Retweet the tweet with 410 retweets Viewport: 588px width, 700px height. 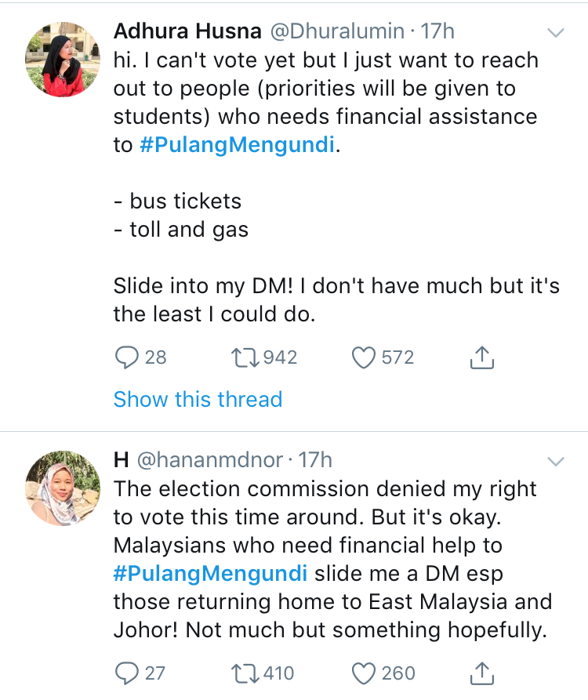(245, 673)
